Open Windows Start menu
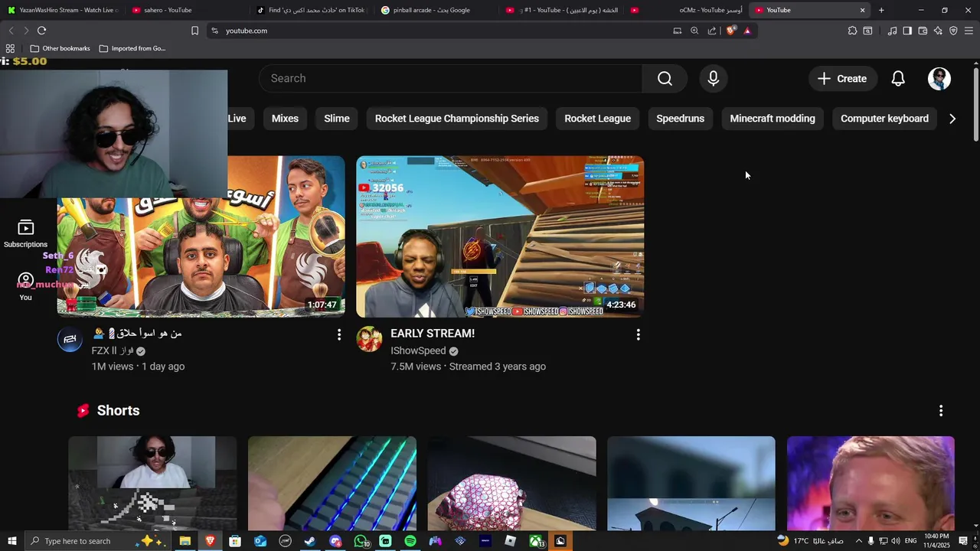This screenshot has width=980, height=551. [x=12, y=541]
